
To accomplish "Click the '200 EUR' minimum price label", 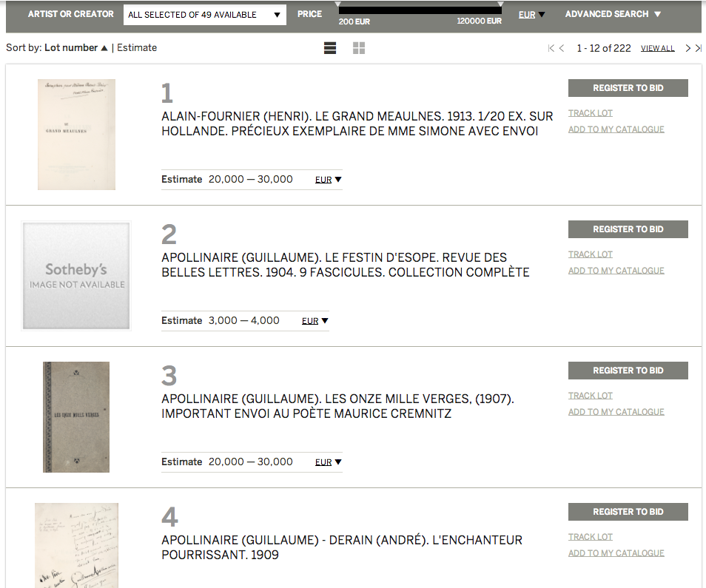I will coord(354,21).
